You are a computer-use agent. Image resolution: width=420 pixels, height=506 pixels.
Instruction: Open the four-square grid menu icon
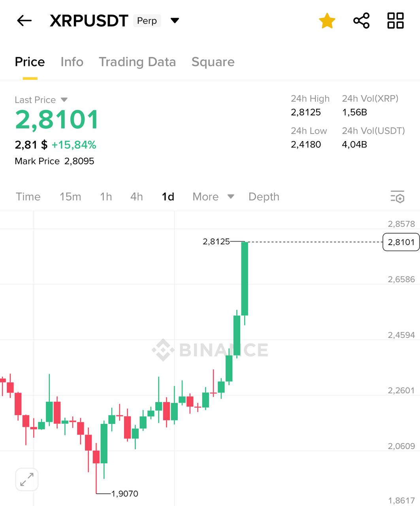click(x=395, y=21)
